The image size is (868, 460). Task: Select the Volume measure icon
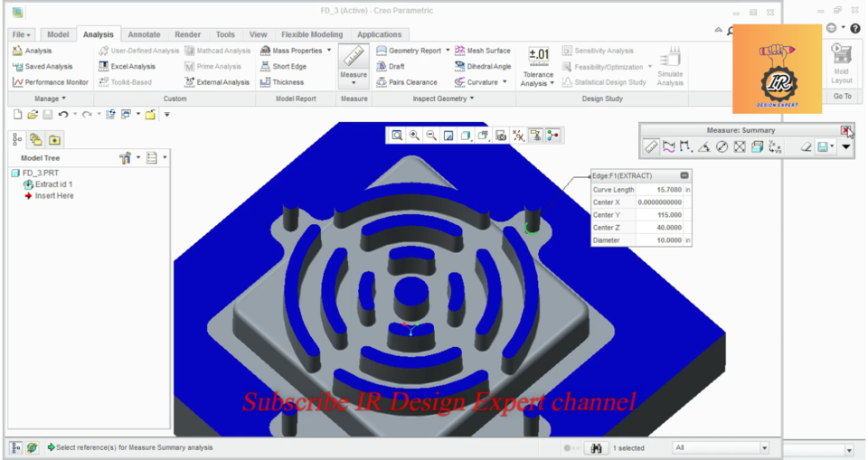click(x=758, y=146)
